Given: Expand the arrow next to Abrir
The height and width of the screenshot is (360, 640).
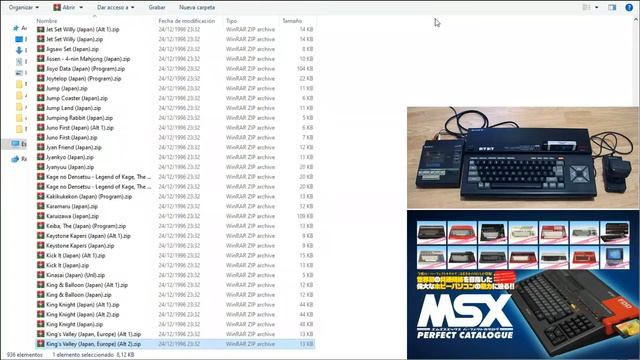Looking at the screenshot, I should point(81,7).
